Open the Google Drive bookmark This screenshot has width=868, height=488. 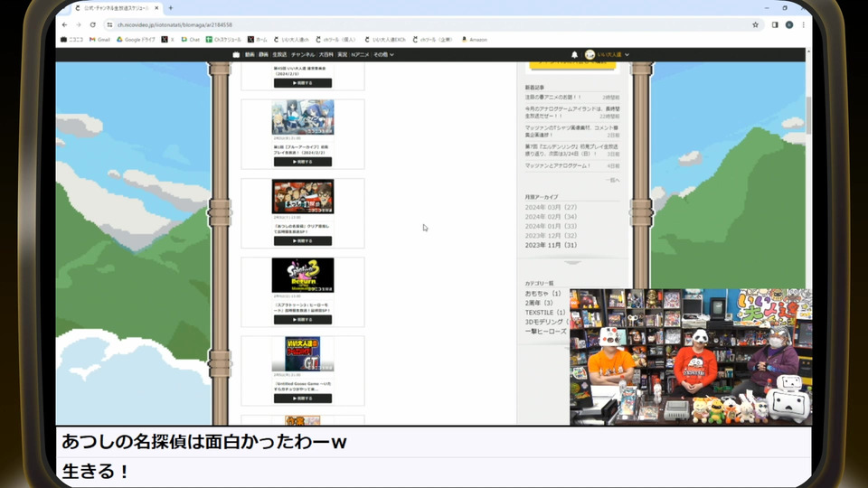[x=136, y=40]
